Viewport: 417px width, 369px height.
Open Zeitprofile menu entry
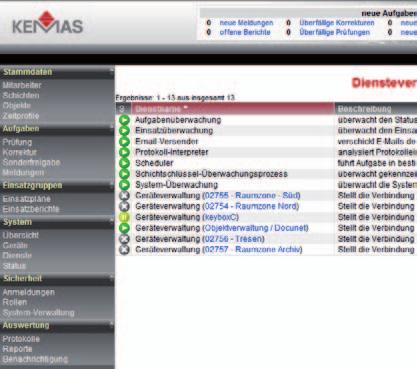21,116
